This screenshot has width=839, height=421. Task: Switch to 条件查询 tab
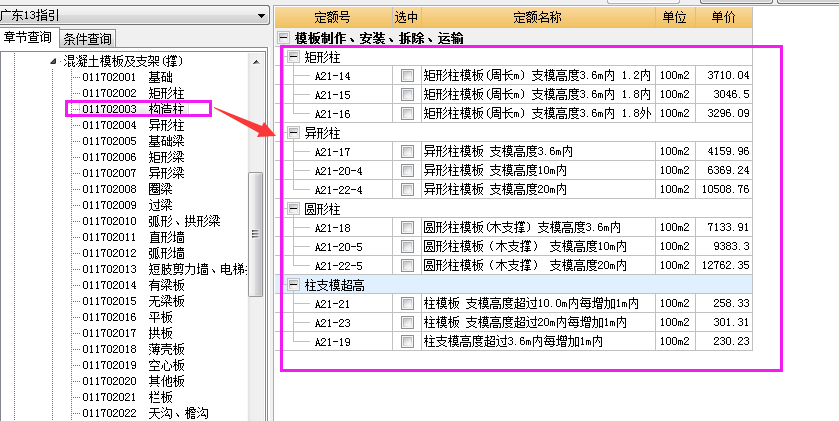coord(87,39)
